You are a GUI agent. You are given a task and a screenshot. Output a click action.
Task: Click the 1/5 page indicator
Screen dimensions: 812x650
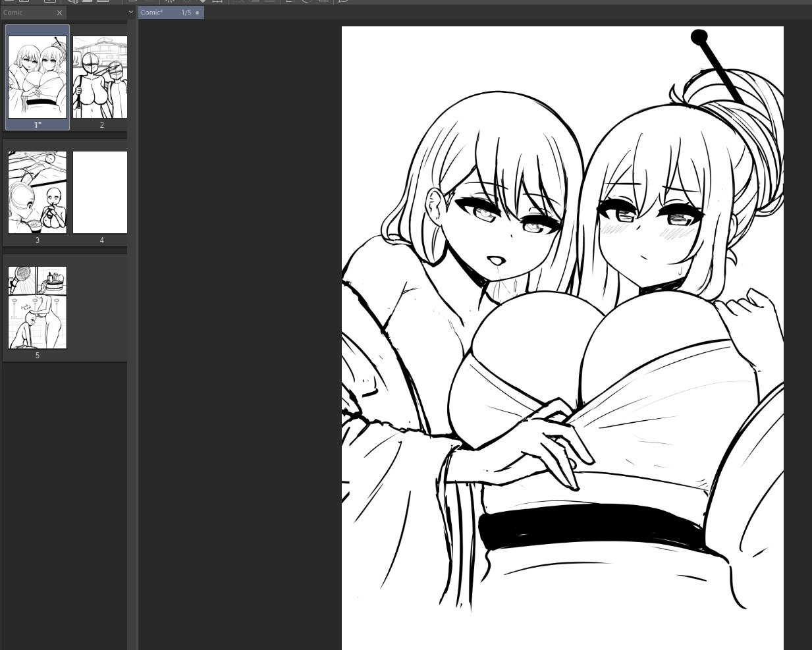click(x=186, y=13)
